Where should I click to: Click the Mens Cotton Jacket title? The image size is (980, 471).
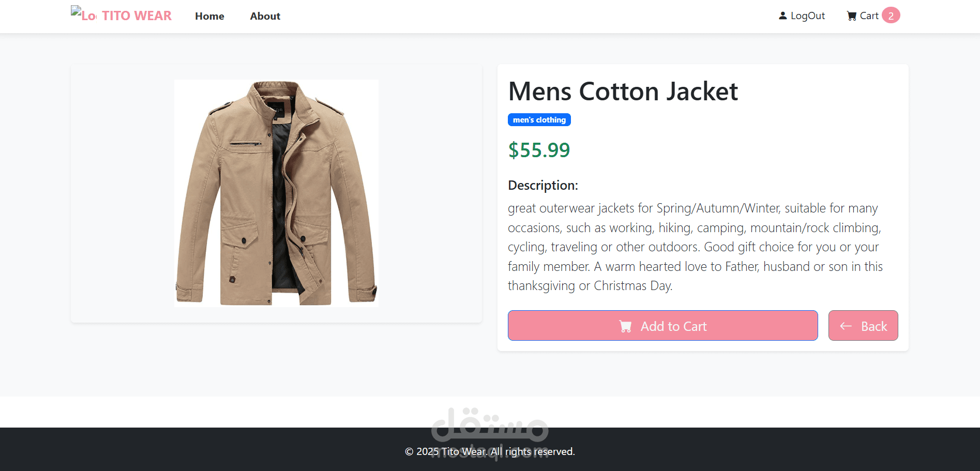point(623,92)
